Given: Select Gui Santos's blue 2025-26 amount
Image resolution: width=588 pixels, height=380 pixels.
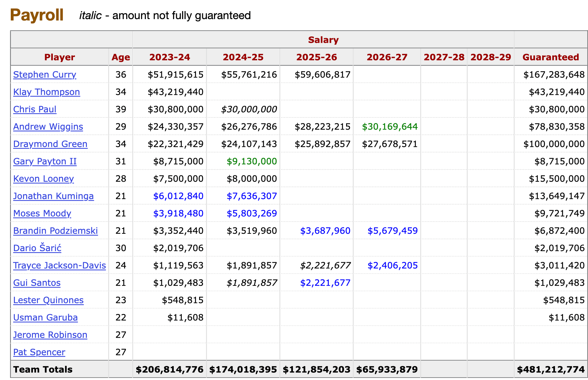Looking at the screenshot, I should pos(325,283).
